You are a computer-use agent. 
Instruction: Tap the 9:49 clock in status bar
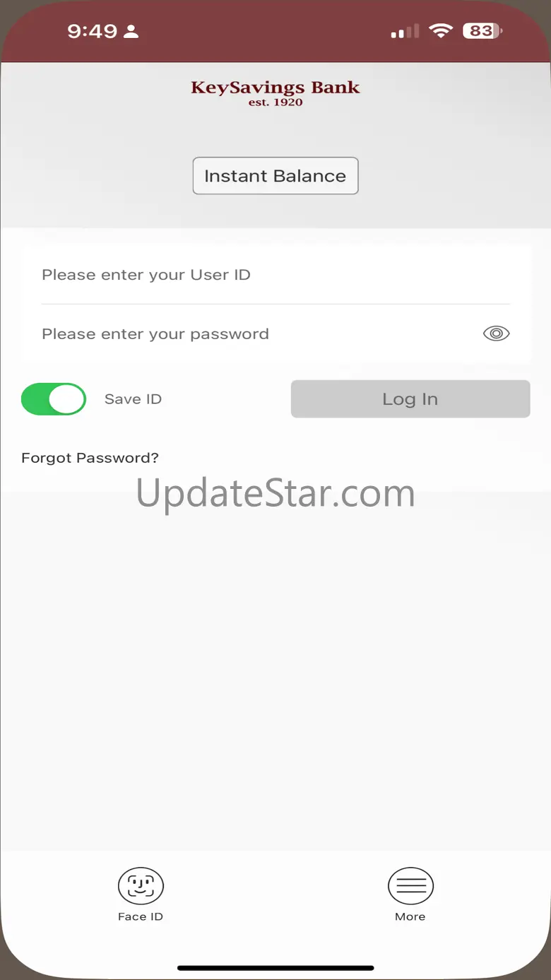point(92,31)
